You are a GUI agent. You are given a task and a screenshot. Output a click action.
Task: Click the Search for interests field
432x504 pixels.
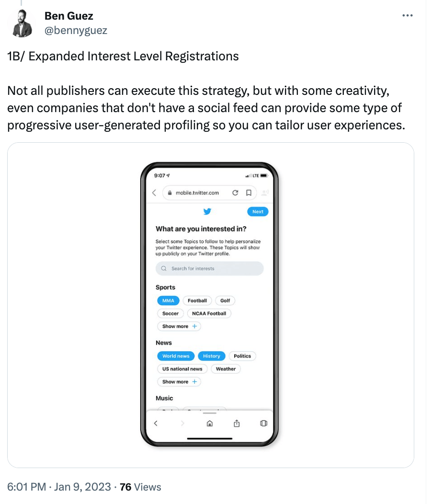pos(209,268)
